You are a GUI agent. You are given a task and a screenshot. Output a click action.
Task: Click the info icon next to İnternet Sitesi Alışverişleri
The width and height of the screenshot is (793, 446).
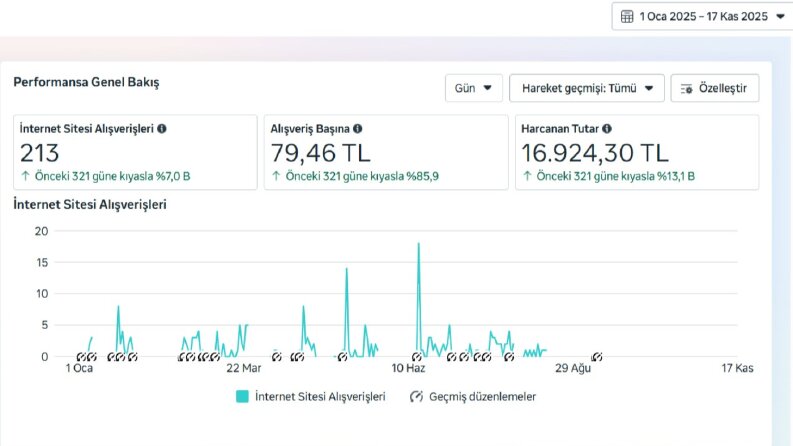[x=162, y=128]
